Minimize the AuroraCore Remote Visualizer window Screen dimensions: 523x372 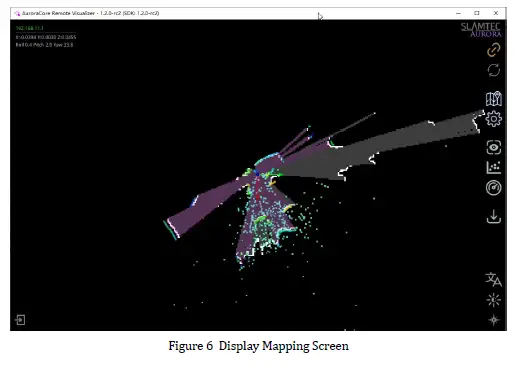pos(458,13)
